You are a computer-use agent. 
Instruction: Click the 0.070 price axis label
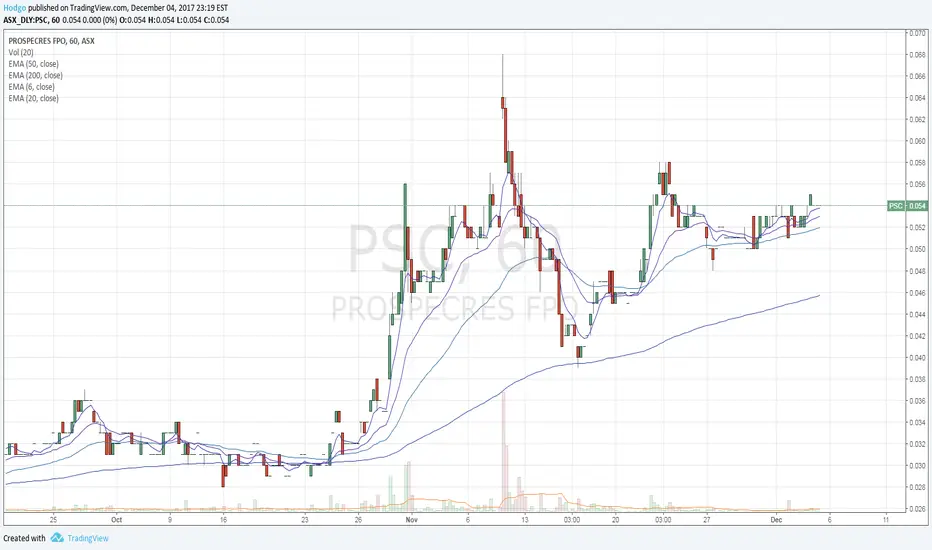918,33
